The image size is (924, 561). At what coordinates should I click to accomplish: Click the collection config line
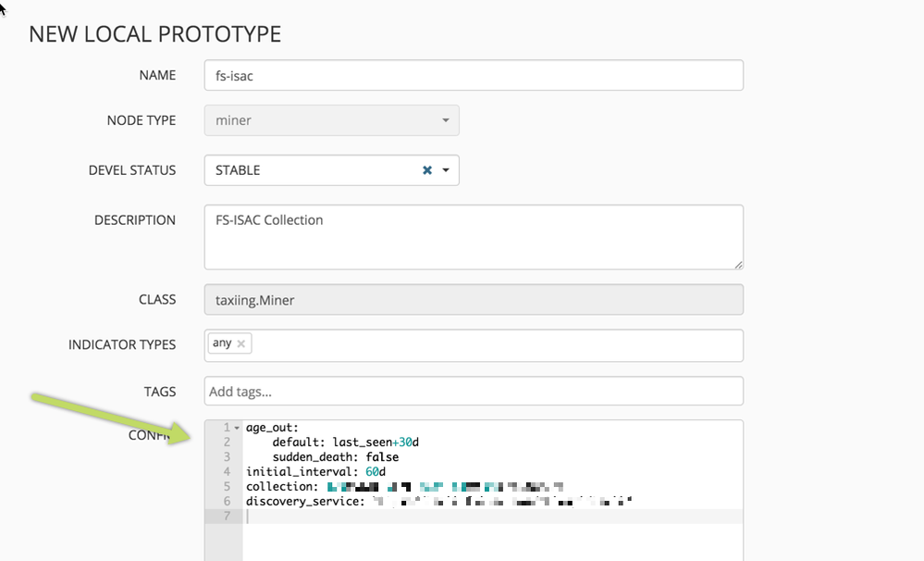(282, 487)
